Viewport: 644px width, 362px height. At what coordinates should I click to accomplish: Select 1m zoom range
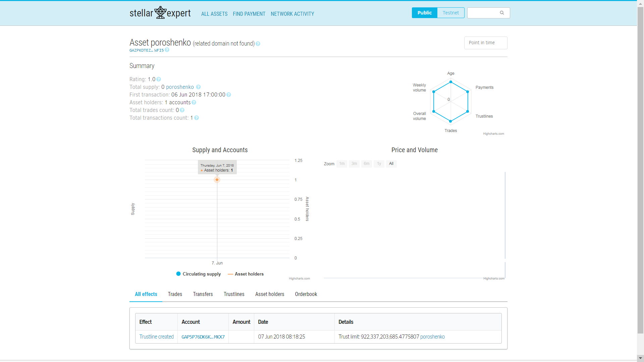342,164
